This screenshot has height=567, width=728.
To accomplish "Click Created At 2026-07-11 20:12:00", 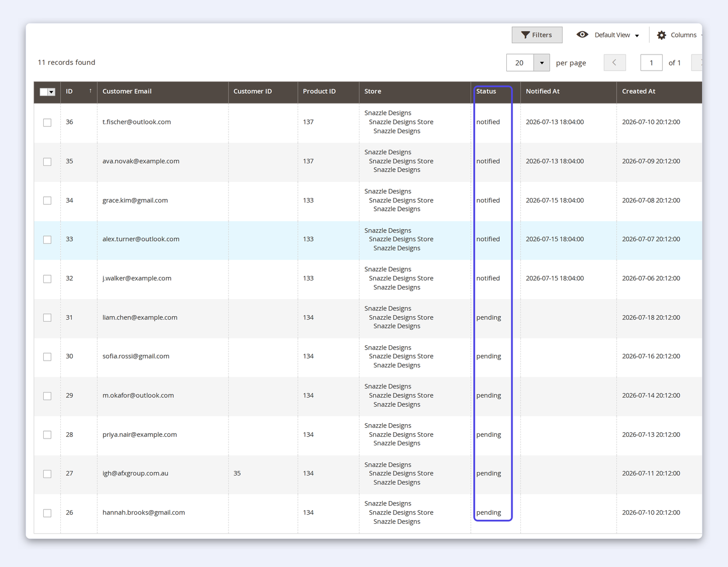I will 651,474.
